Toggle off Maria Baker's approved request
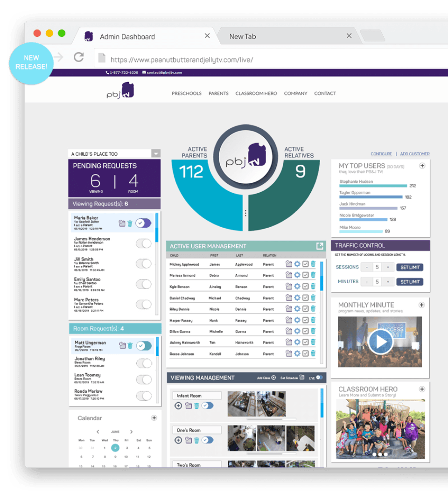Viewport: 448px width, 494px height. point(142,223)
